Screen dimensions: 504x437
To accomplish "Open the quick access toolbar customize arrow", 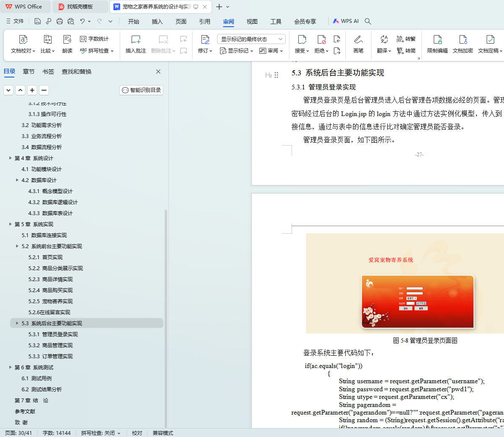I will (110, 21).
